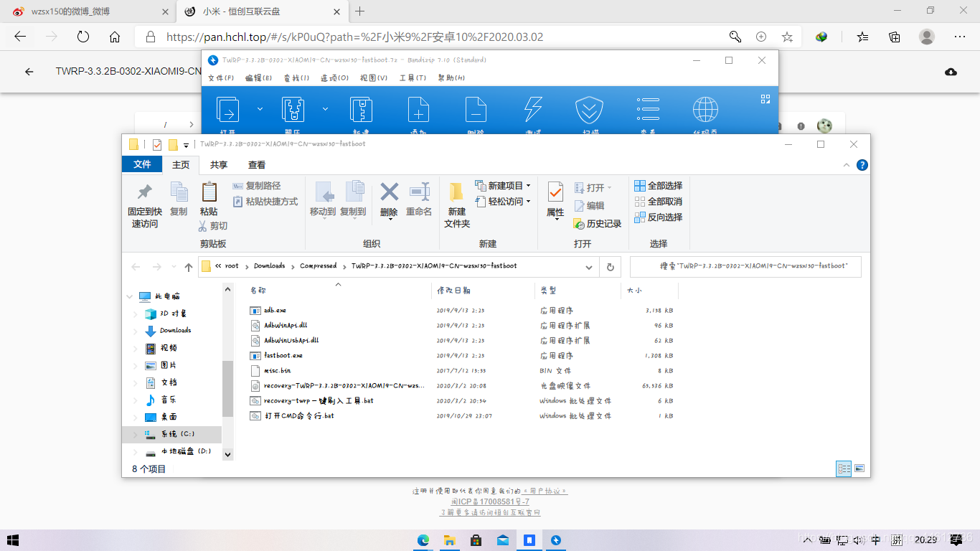The image size is (980, 551).
Task: Click the Codepage globe icon in Bandizip
Action: point(705,110)
